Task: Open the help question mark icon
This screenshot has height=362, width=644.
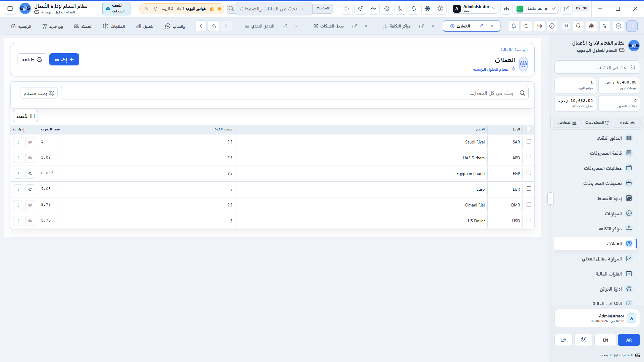Action: (x=440, y=9)
